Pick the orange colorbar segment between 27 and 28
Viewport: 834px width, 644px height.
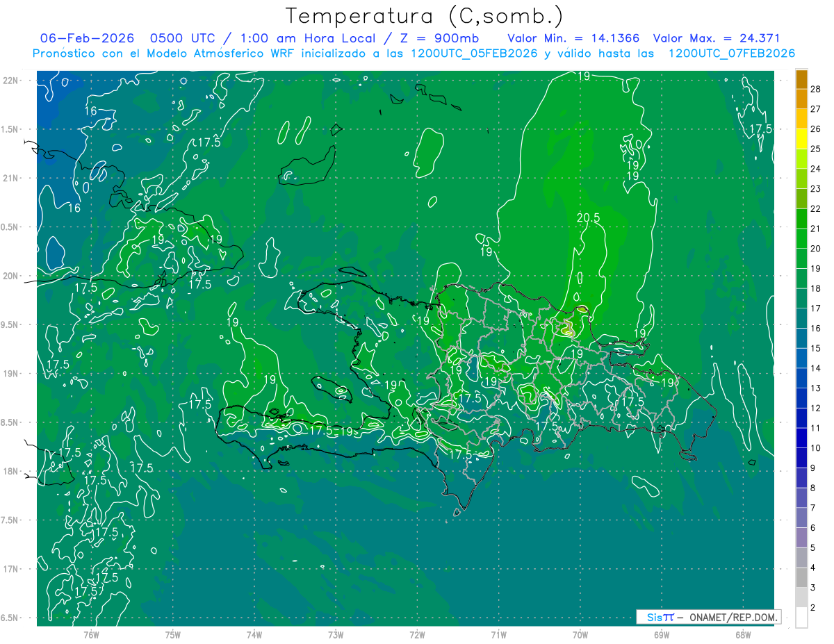click(x=801, y=99)
